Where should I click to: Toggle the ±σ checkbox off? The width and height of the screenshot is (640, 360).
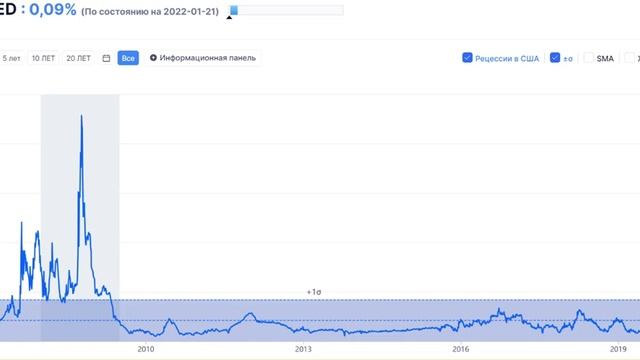[x=555, y=58]
